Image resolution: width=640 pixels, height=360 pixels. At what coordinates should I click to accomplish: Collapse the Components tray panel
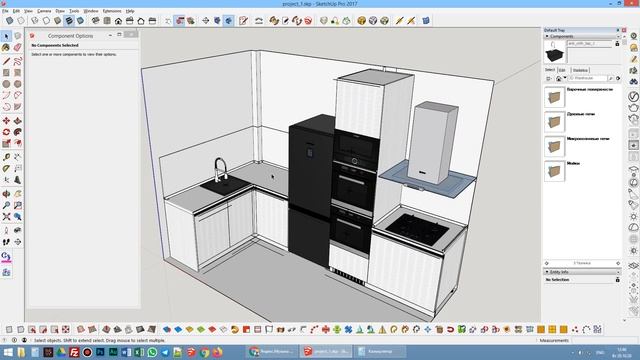click(547, 36)
